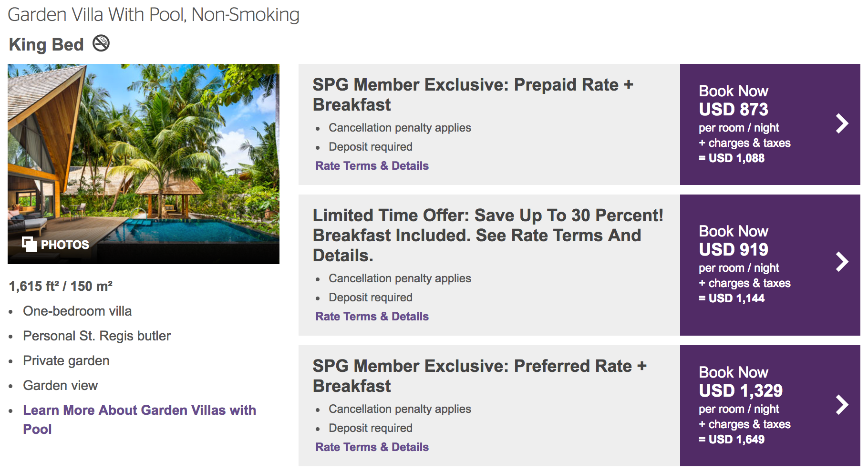This screenshot has height=472, width=868.
Task: Click the King Bed label
Action: point(46,45)
